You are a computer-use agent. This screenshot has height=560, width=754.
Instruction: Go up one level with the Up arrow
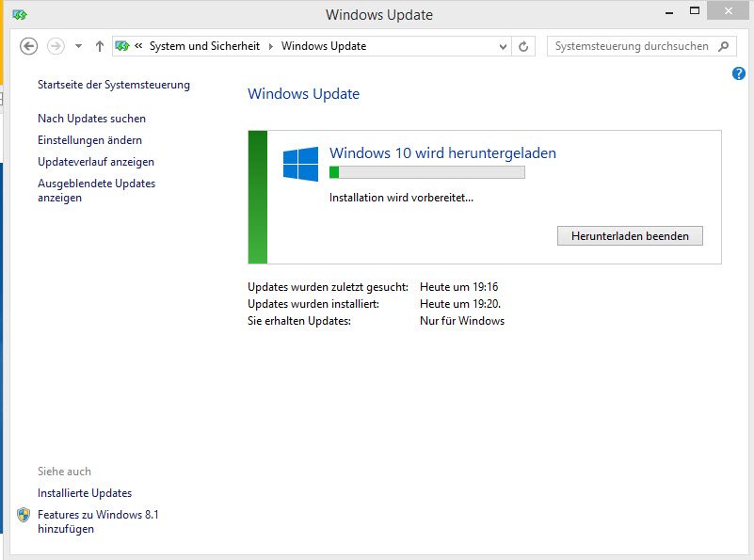click(100, 46)
